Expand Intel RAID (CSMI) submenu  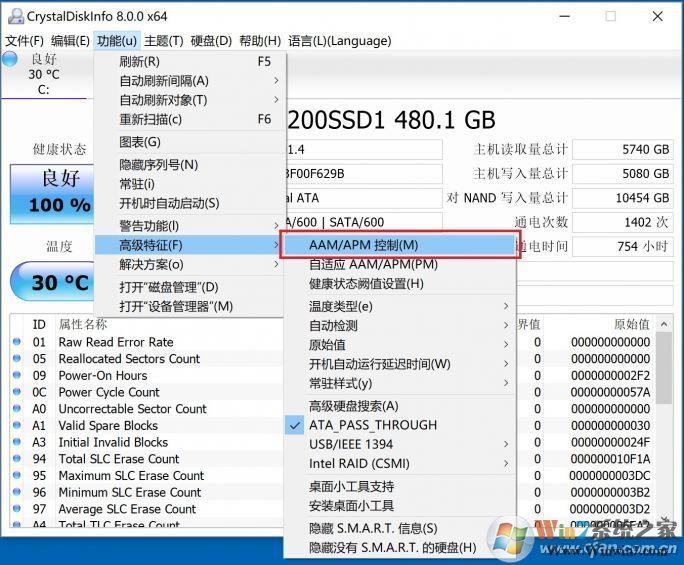(400, 463)
